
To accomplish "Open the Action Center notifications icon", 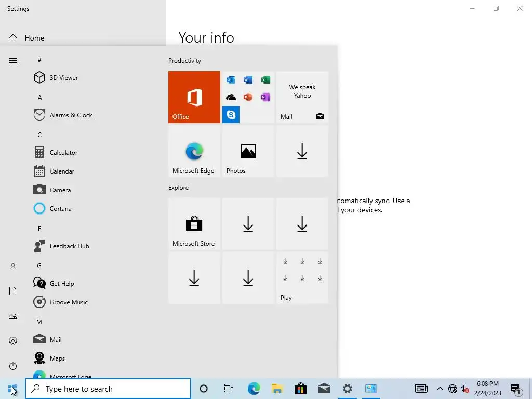I will coord(515,389).
